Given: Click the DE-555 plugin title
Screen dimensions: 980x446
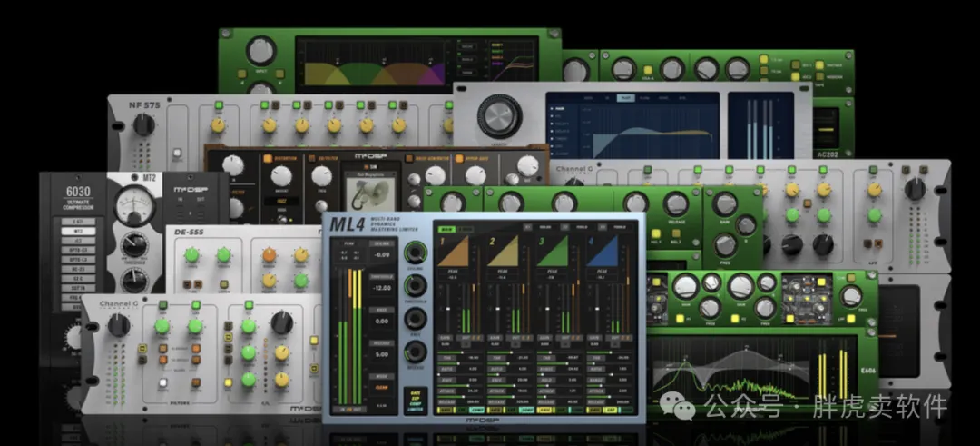Looking at the screenshot, I should click(x=191, y=233).
